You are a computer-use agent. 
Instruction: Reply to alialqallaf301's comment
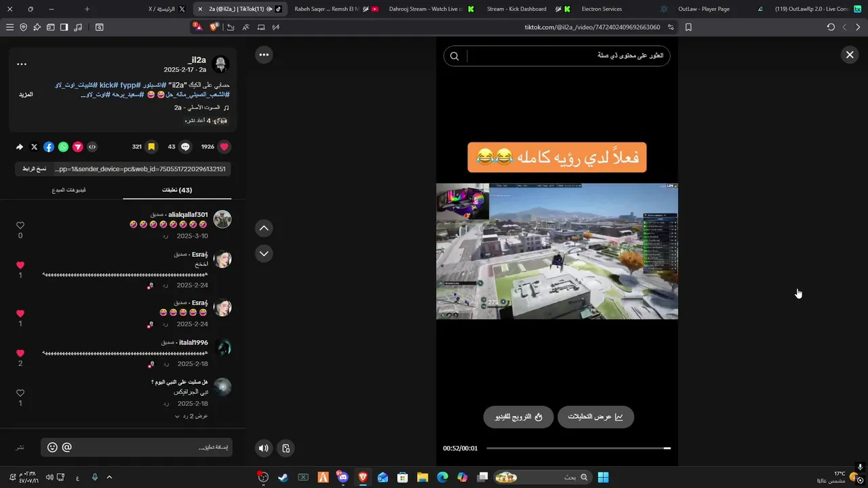[165, 236]
